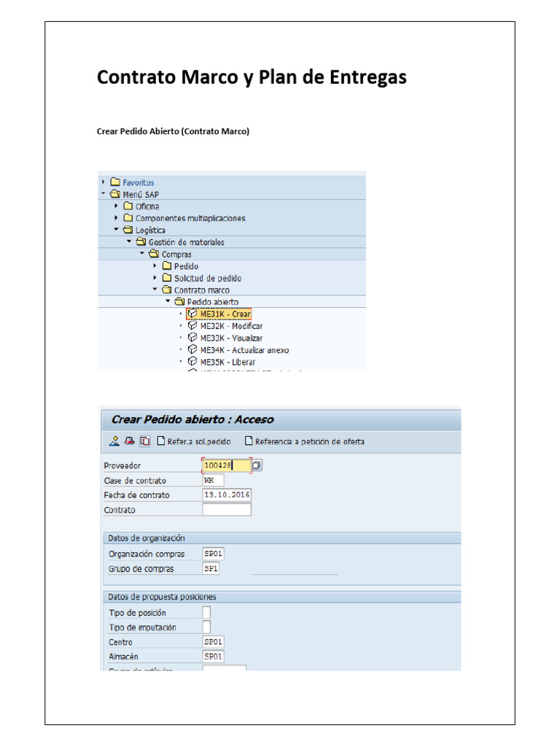Collapse the Compras node arrow

tap(141, 253)
